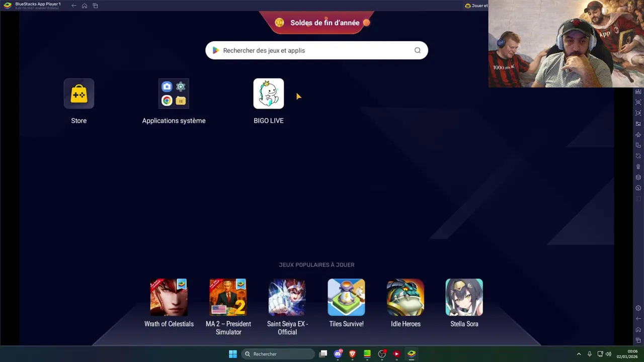
Task: Click the recent apps icon in title bar
Action: coord(95,6)
